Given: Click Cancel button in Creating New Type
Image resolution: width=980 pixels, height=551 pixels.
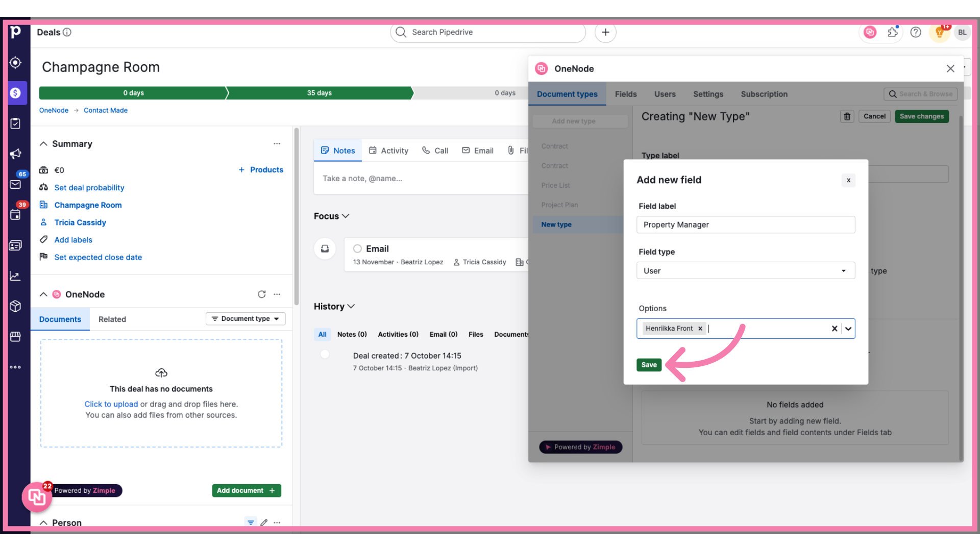Looking at the screenshot, I should pos(874,116).
